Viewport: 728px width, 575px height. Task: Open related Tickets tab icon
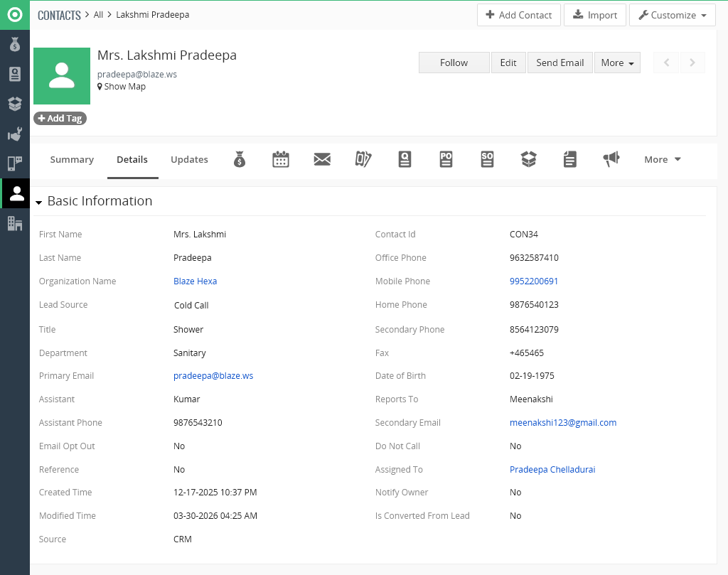(x=363, y=159)
